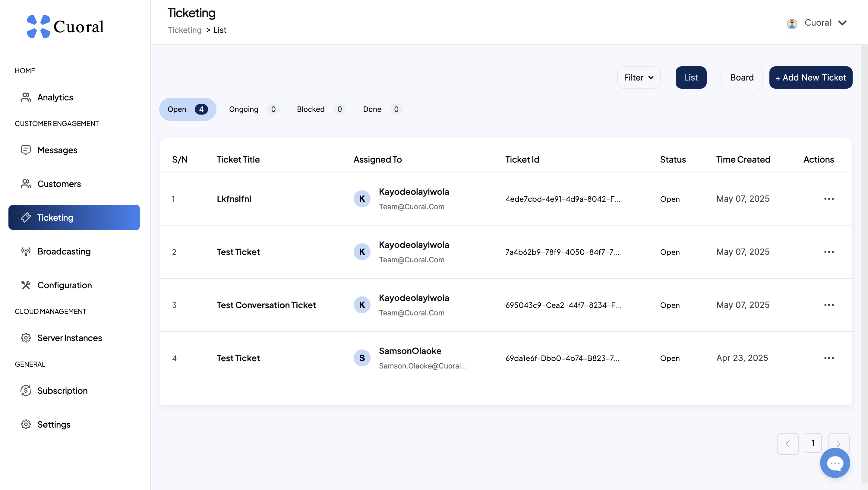The height and width of the screenshot is (490, 868).
Task: Click page number 1 in pagination
Action: [813, 443]
